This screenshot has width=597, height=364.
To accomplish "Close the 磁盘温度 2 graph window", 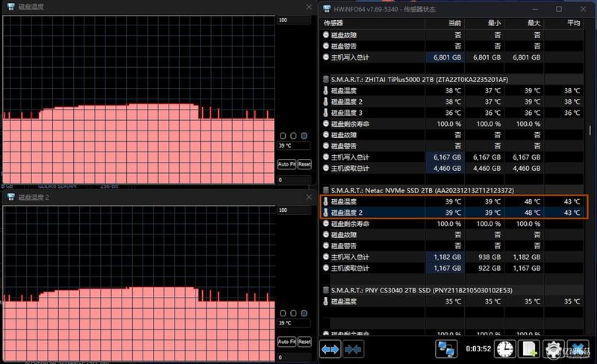I will pyautogui.click(x=309, y=197).
